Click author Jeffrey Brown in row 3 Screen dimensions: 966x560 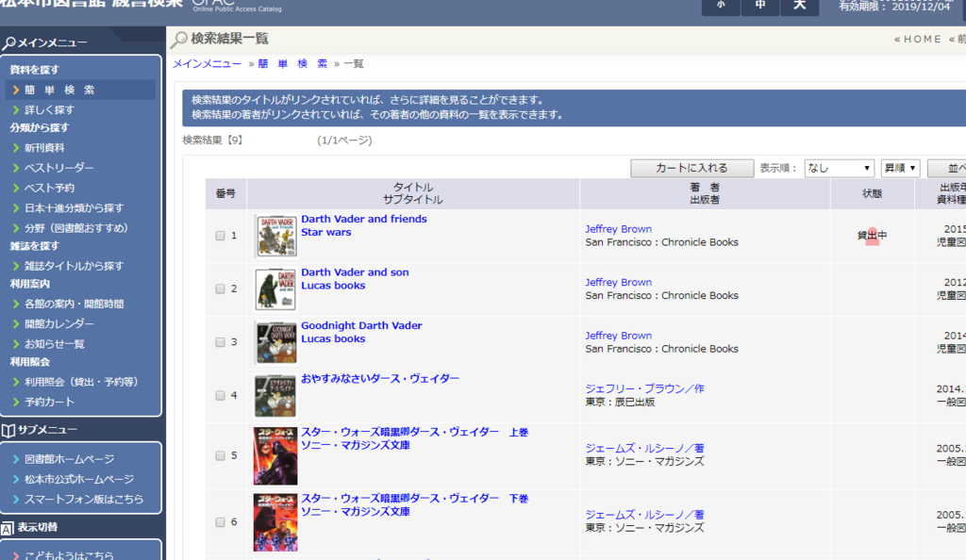tap(619, 336)
